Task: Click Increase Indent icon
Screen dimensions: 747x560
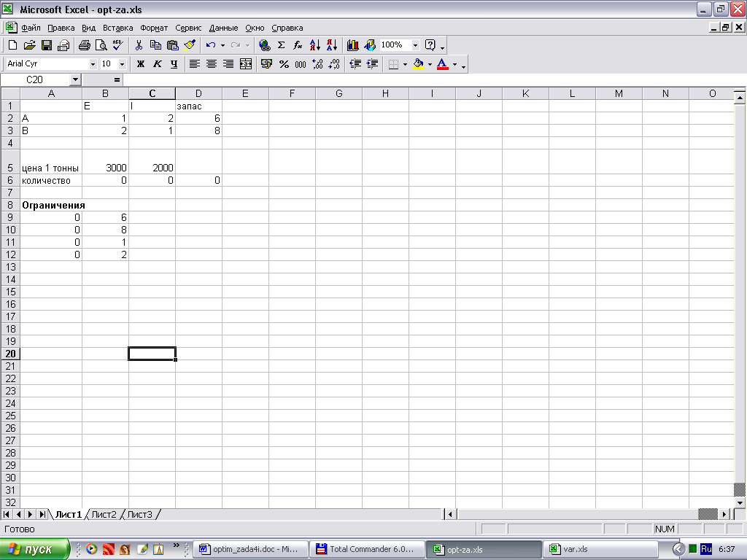Action: [x=373, y=64]
